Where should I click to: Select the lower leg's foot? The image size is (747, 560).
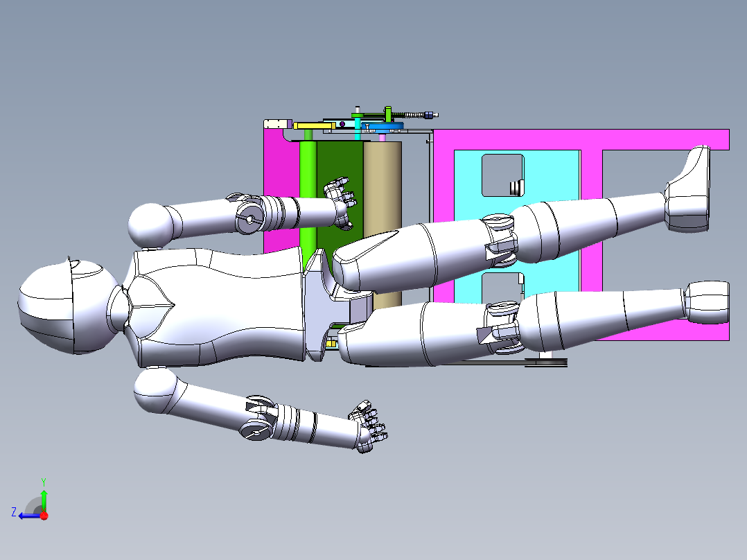click(x=707, y=302)
